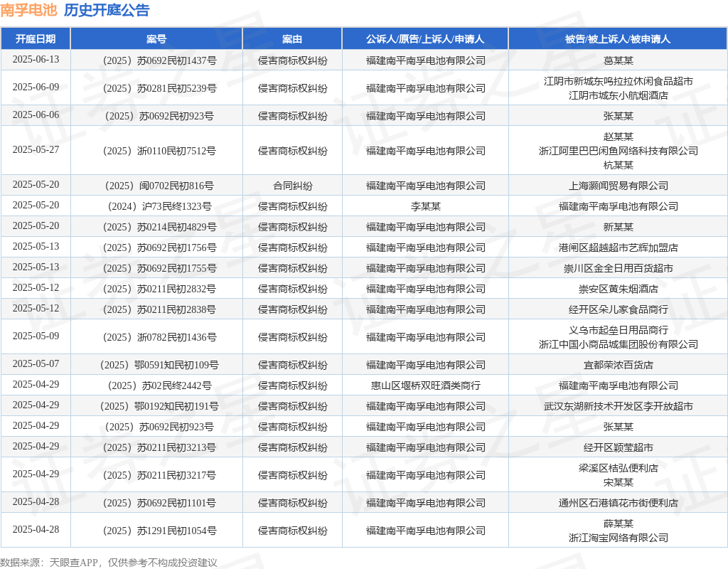Viewport: 728px width, 569px height.
Task: Select the date 2025-06-09
Action: (x=36, y=87)
